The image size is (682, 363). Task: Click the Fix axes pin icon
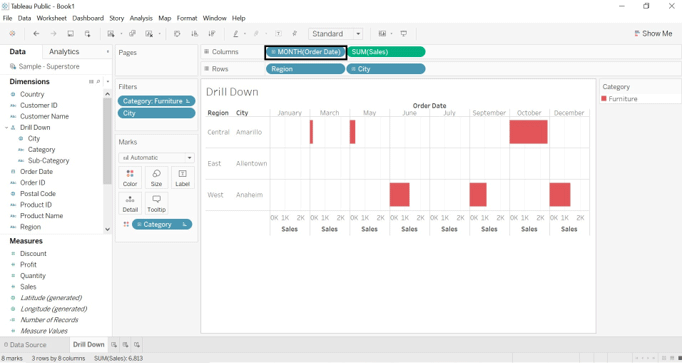point(294,33)
